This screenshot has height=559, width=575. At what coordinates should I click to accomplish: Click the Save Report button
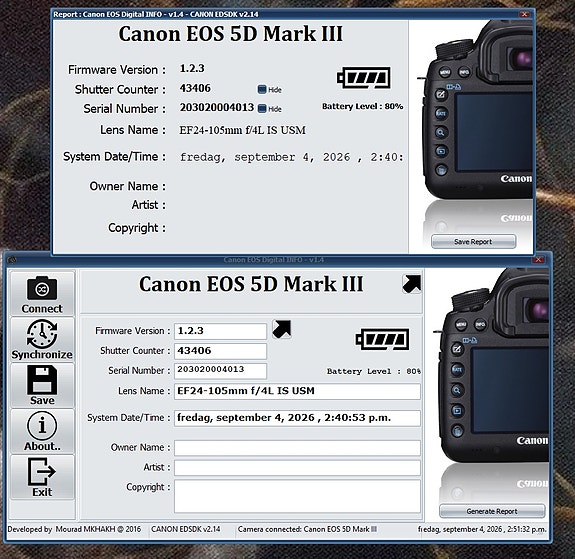point(473,242)
